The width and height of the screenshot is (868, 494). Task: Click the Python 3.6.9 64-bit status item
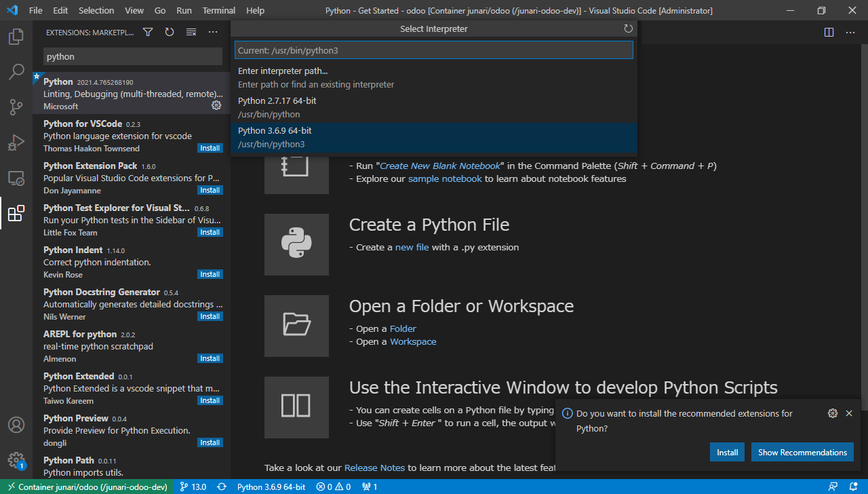pos(271,487)
